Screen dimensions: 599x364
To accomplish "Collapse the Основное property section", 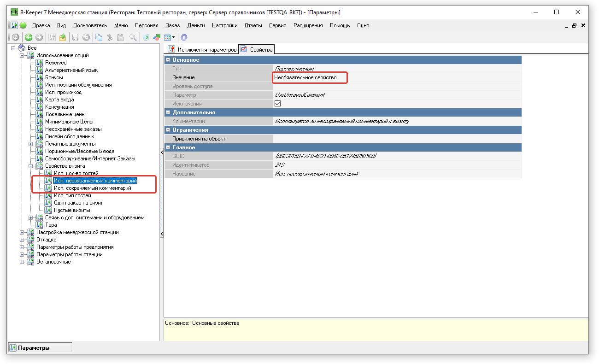I will point(168,60).
